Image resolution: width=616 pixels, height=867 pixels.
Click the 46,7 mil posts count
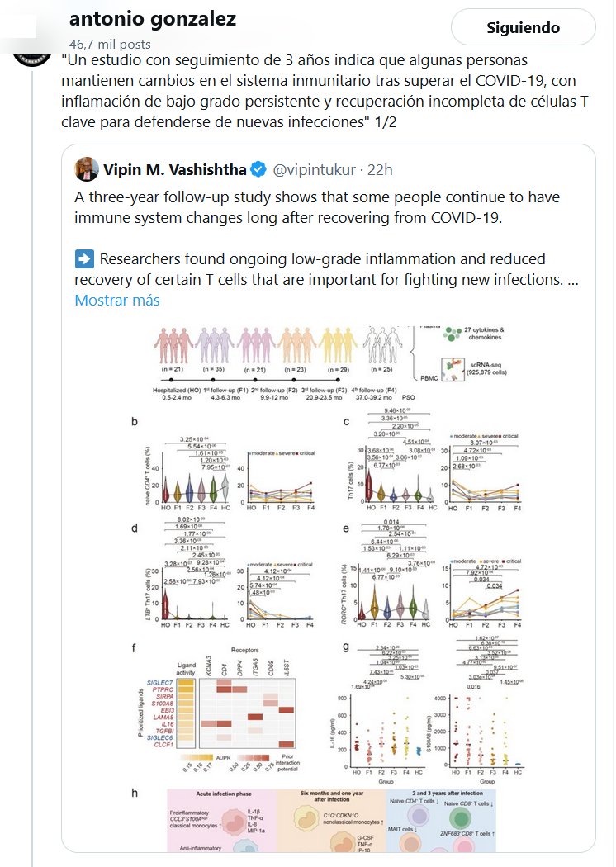[110, 44]
